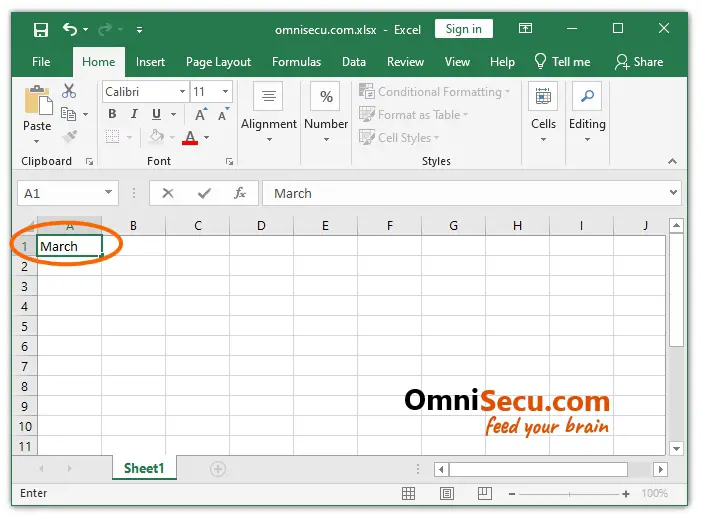Click Insert Function fx icon
Image resolution: width=701 pixels, height=516 pixels.
tap(240, 193)
